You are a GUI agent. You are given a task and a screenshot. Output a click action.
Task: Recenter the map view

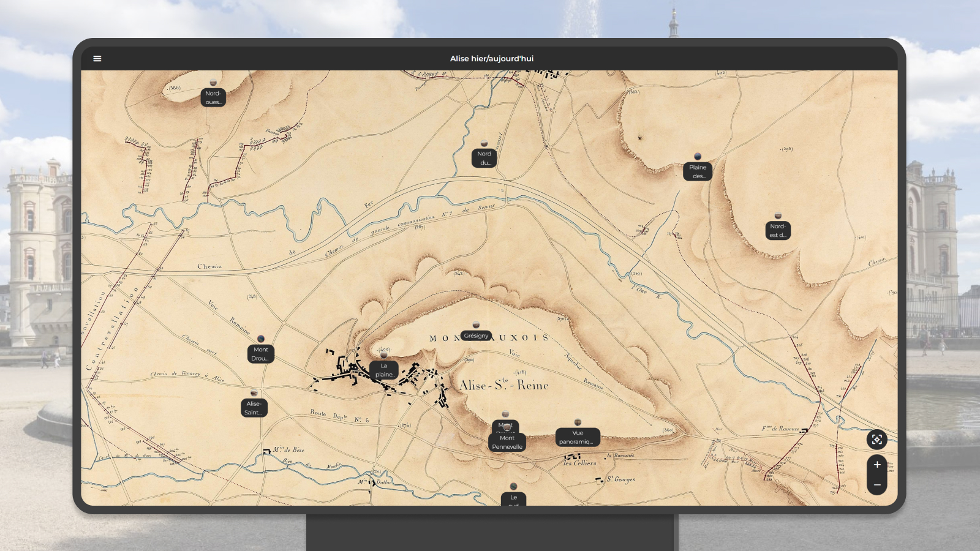pyautogui.click(x=877, y=439)
